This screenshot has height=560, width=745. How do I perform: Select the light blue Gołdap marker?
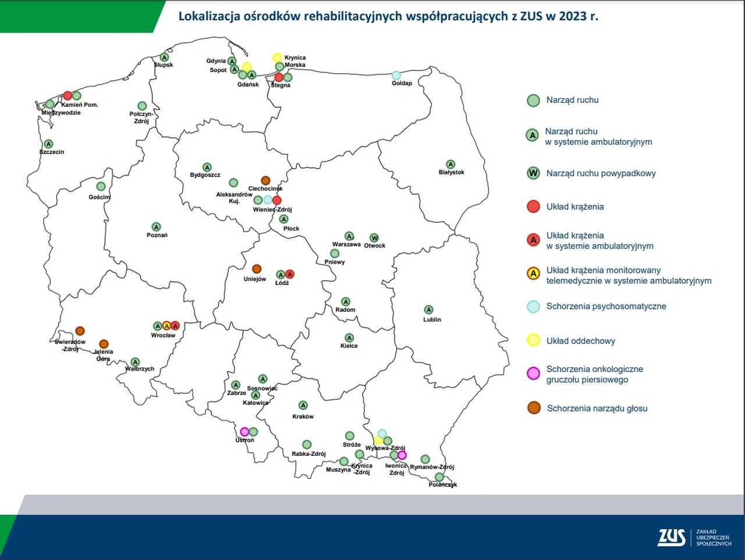(x=396, y=75)
